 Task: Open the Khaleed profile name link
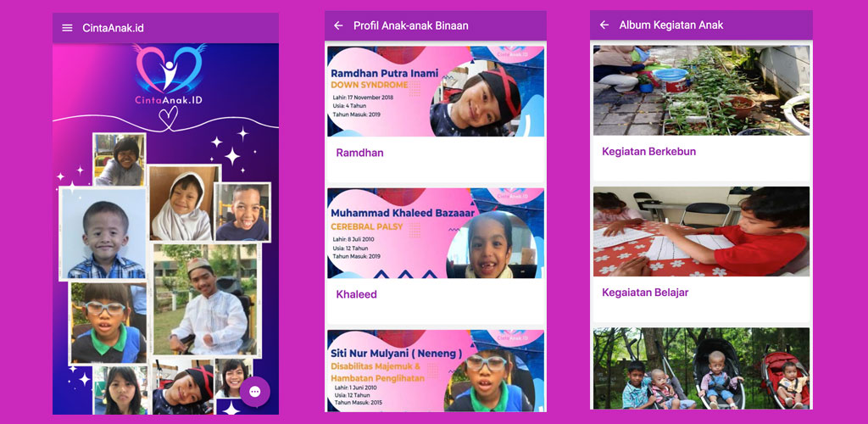point(357,294)
